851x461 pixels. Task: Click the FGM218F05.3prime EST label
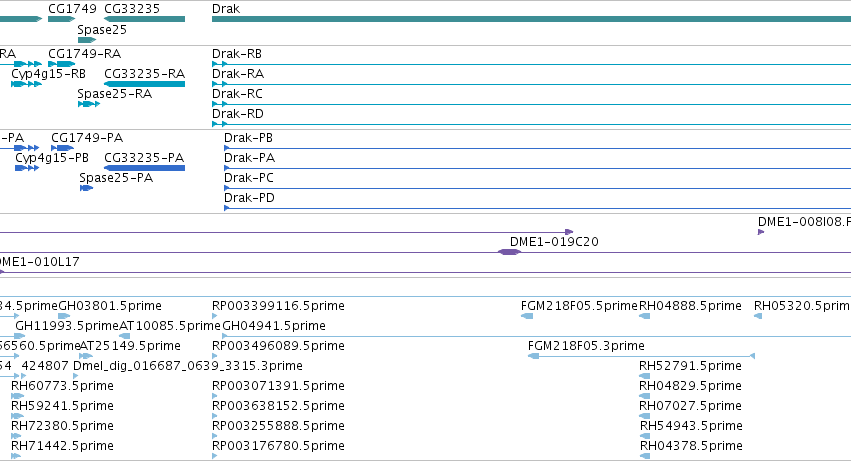586,346
